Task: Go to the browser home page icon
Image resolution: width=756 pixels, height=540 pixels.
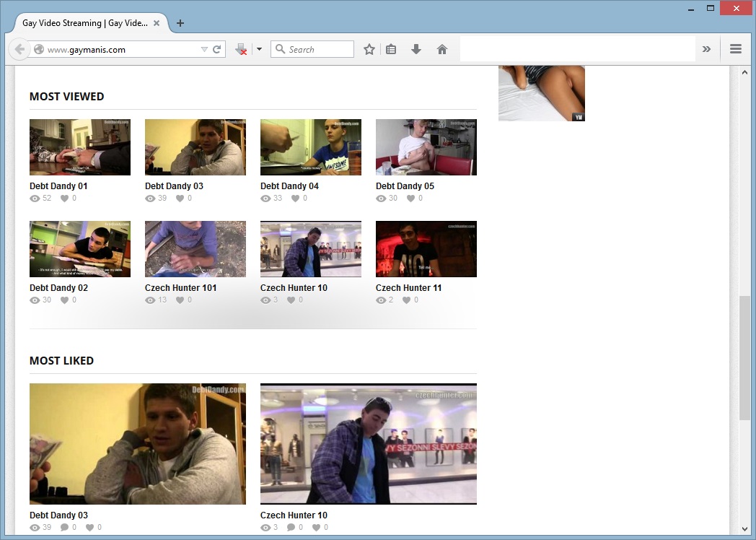Action: click(442, 49)
